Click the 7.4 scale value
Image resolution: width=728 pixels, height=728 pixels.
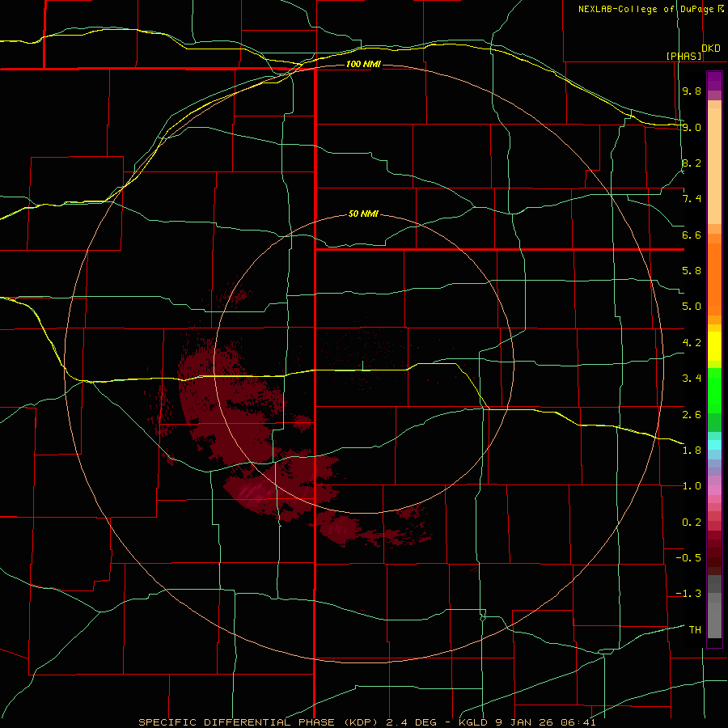pyautogui.click(x=692, y=199)
